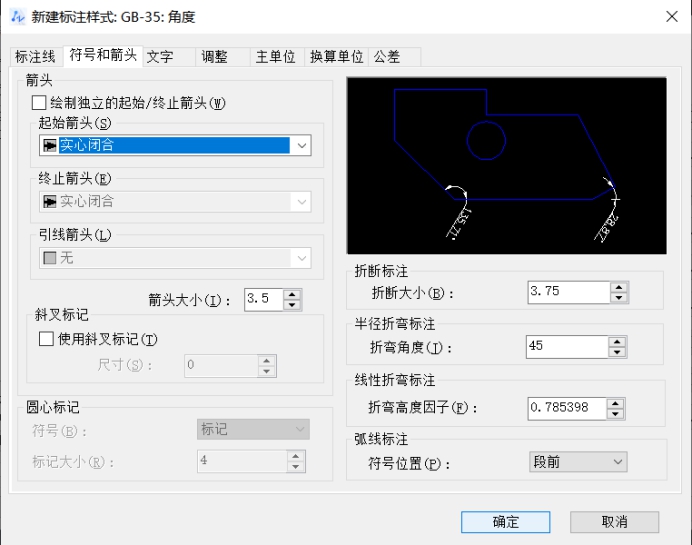Increase 折断大小 value using up spinner
The height and width of the screenshot is (545, 692).
pyautogui.click(x=619, y=287)
